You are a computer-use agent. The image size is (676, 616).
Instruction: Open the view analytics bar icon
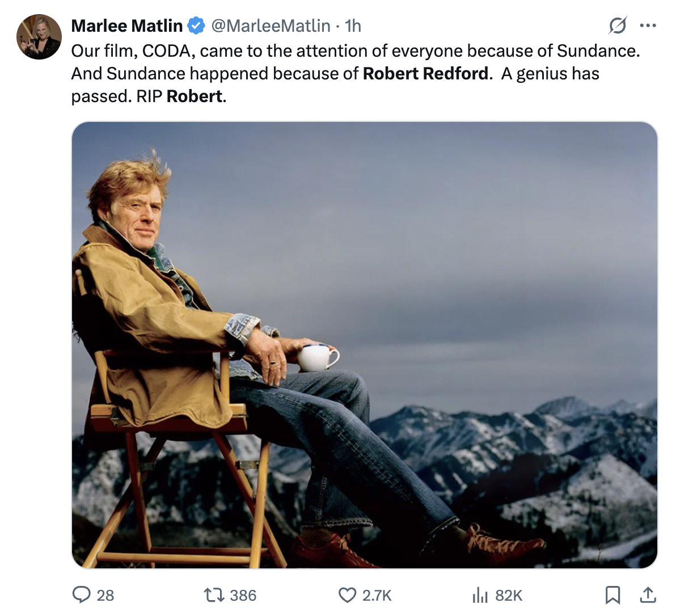(x=480, y=594)
